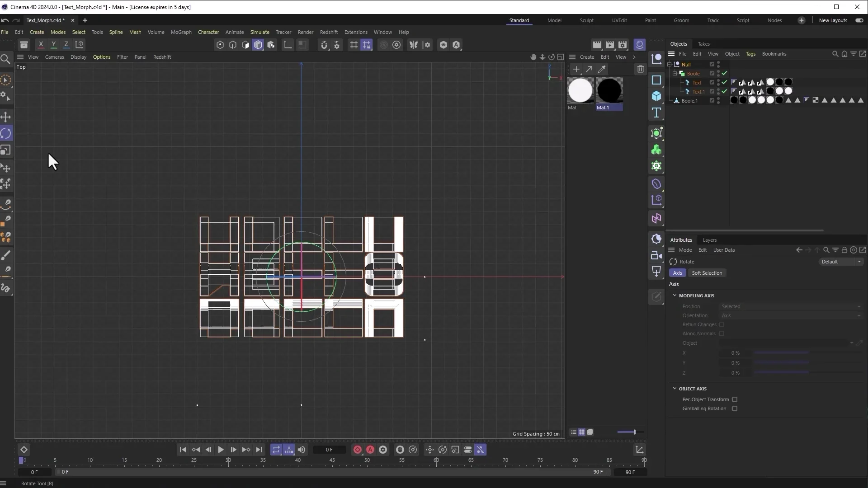
Task: Click the Text spline icon in object palette
Action: tap(656, 113)
